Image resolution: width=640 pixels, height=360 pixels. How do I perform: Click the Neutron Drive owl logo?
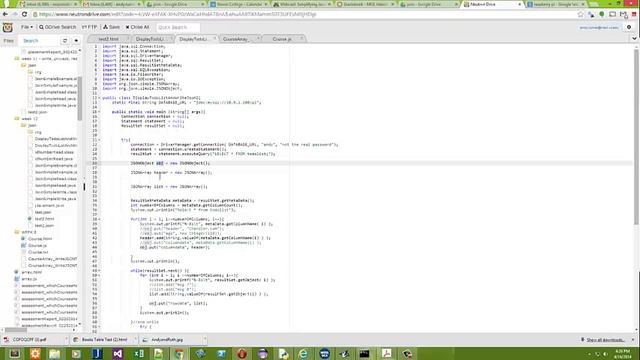pos(7,27)
